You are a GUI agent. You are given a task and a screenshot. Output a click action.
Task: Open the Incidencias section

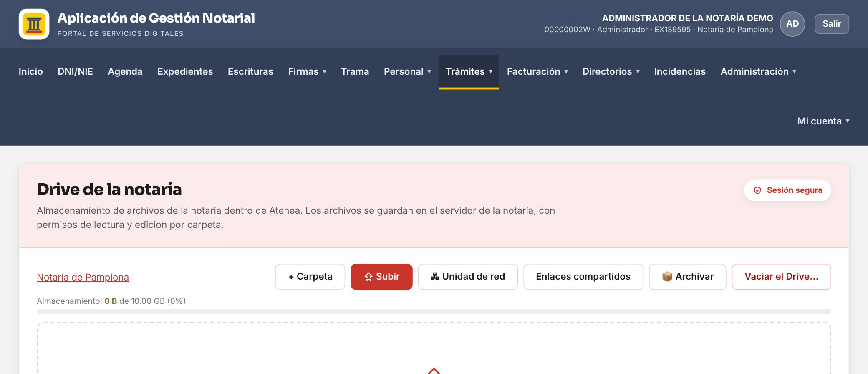(680, 72)
